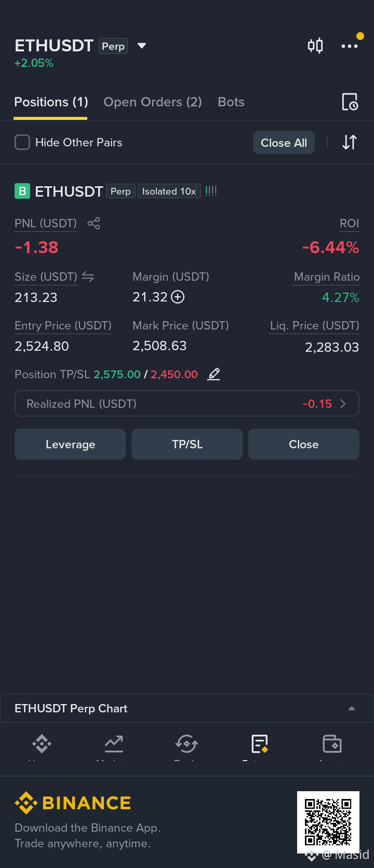Click the Leverage button
The height and width of the screenshot is (868, 374).
(x=70, y=444)
